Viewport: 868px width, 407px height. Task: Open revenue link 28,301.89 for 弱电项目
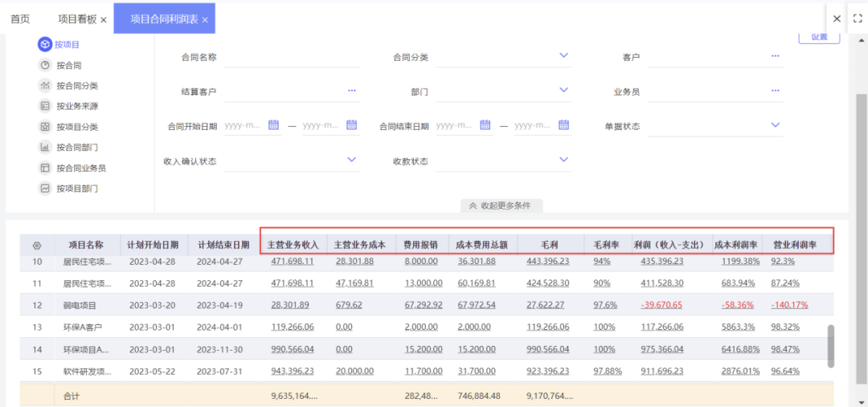click(x=290, y=305)
